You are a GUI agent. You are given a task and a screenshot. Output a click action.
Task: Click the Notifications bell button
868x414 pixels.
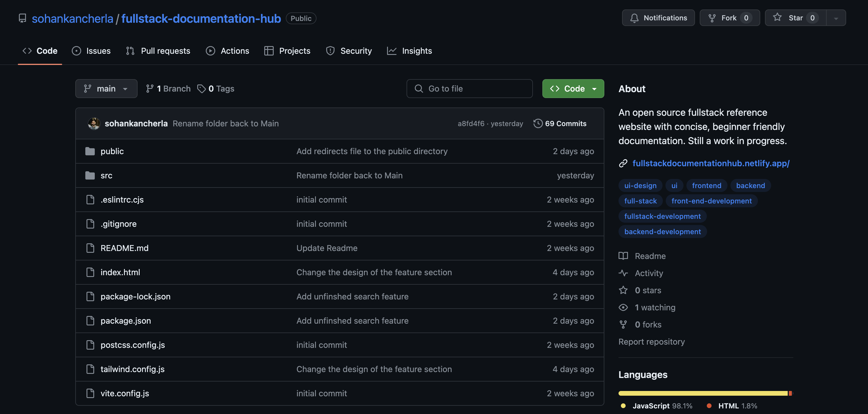point(658,18)
